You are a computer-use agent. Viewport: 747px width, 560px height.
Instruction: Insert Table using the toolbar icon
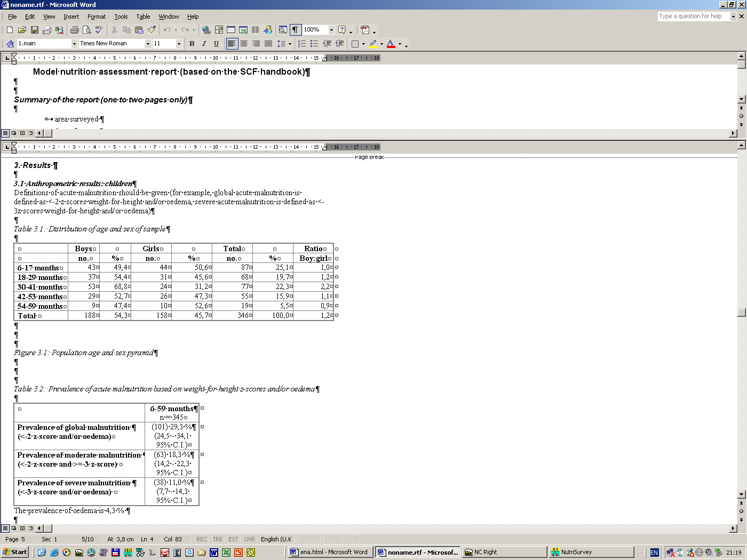231,30
